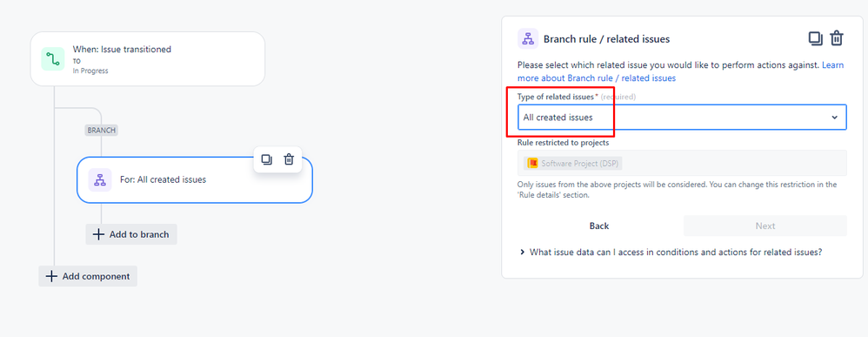
Task: Click the plus icon beside Add to branch
Action: [98, 234]
